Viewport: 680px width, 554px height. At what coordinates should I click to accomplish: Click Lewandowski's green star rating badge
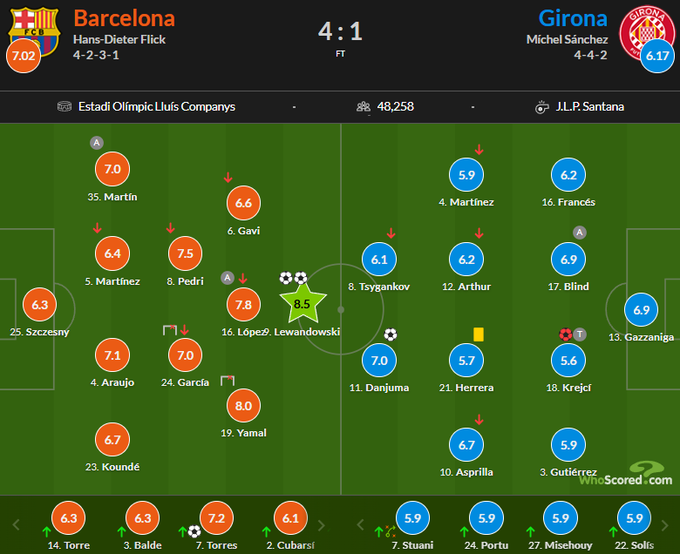tap(303, 302)
